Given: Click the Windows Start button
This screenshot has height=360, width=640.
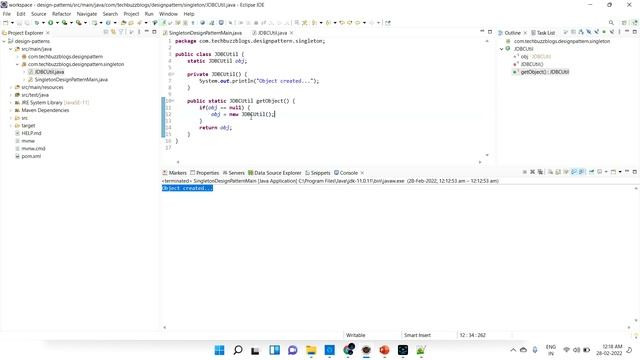Looking at the screenshot, I should pos(219,350).
